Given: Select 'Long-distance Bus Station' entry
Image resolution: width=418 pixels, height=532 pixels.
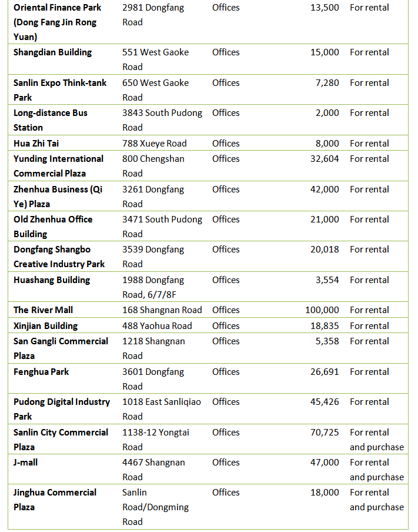Looking at the screenshot, I should 51,120.
